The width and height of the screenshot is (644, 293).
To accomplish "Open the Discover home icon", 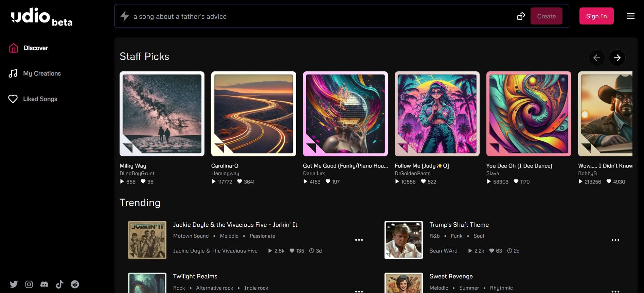I will (x=13, y=48).
